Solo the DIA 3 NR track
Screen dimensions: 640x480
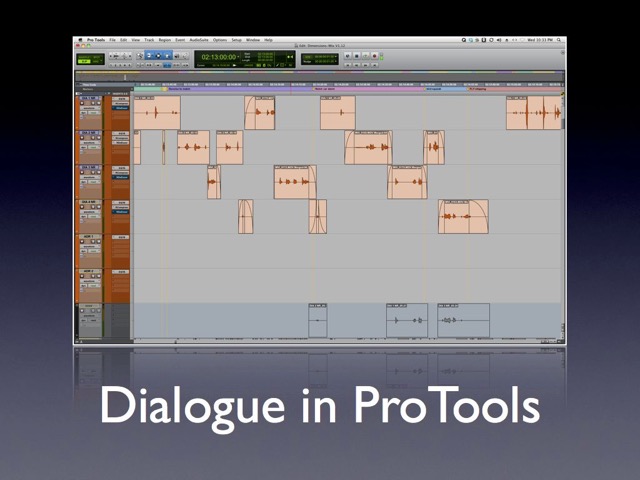(x=93, y=173)
